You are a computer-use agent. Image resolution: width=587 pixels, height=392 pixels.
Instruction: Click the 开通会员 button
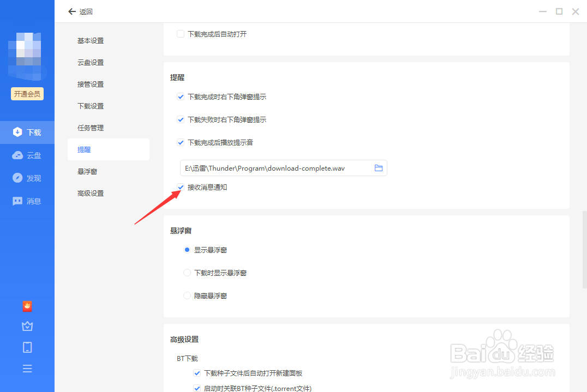tap(27, 93)
